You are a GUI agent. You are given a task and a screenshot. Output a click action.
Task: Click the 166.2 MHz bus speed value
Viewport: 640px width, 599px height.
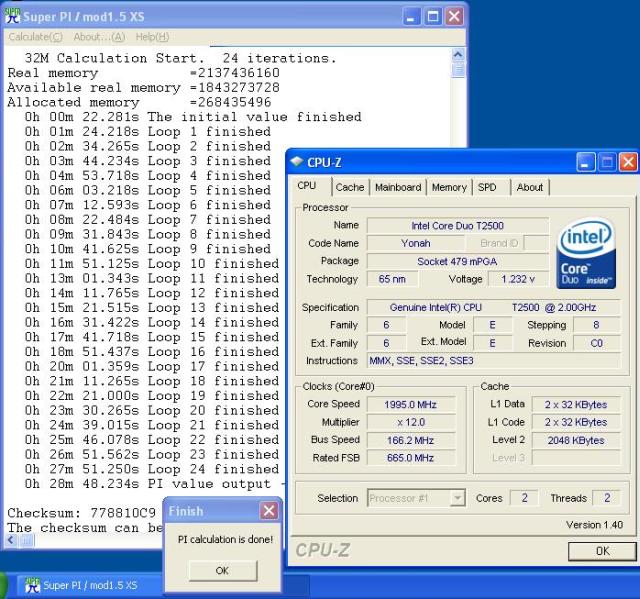tap(411, 440)
